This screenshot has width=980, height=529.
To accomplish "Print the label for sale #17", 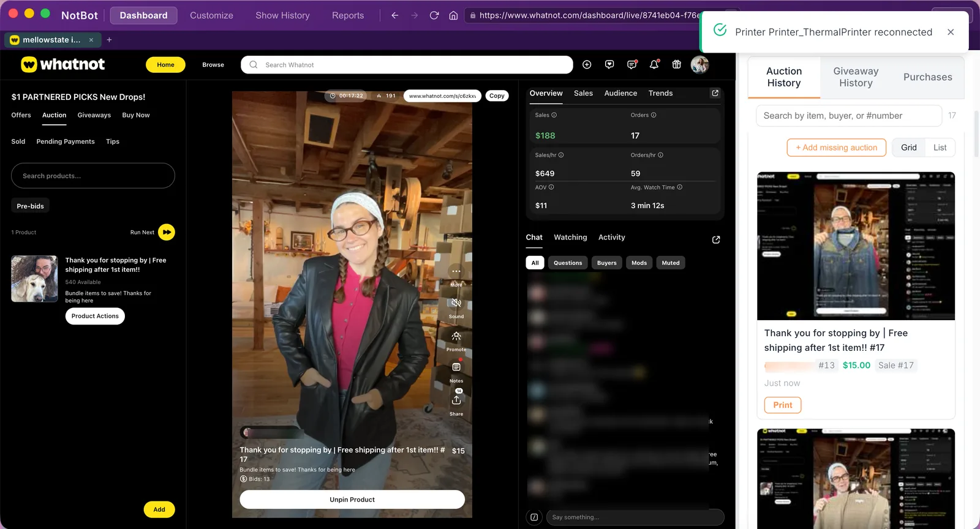I will coord(783,405).
